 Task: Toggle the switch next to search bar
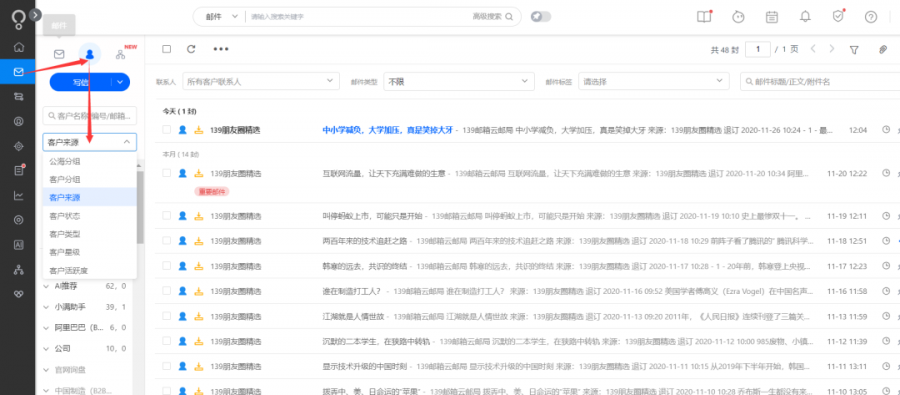[541, 17]
